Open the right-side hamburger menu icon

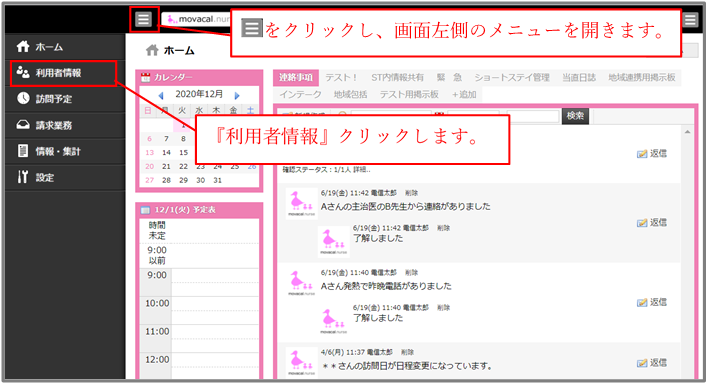click(689, 19)
